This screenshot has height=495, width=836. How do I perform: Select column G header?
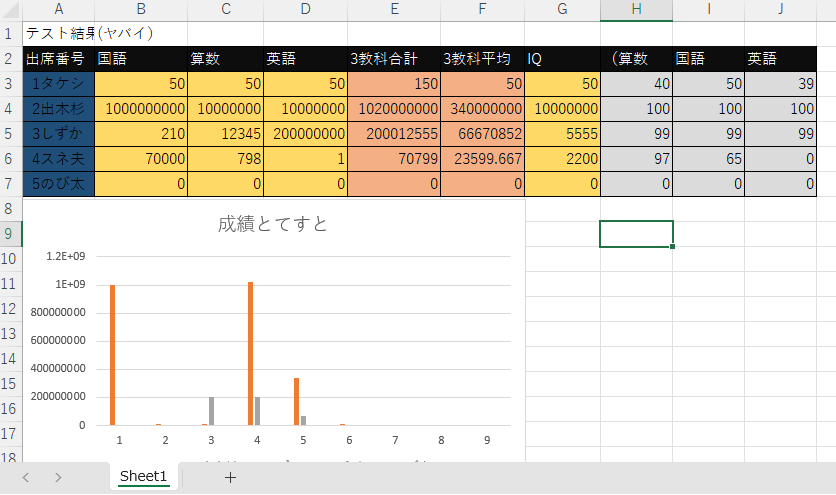tap(562, 9)
